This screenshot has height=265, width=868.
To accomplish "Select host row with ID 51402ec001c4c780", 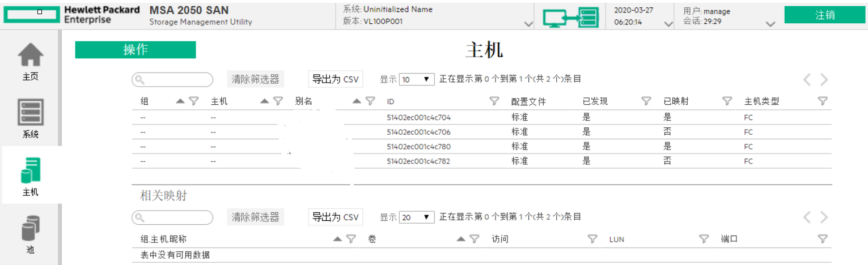I will 481,147.
